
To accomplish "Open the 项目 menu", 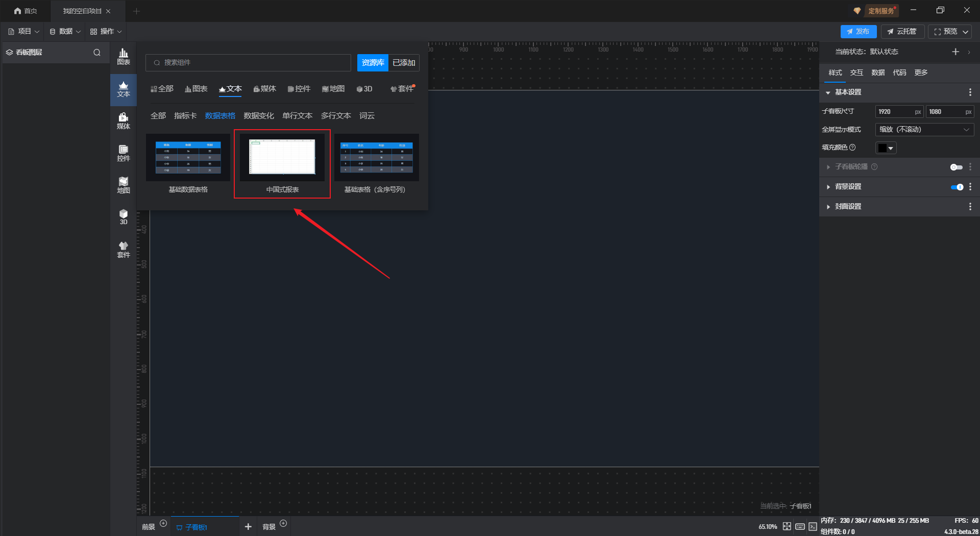I will [23, 32].
